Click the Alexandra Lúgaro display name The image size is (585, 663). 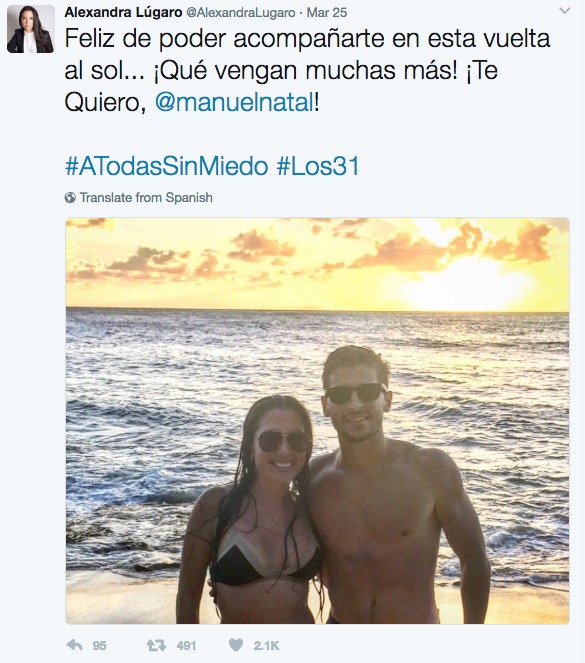coord(123,12)
